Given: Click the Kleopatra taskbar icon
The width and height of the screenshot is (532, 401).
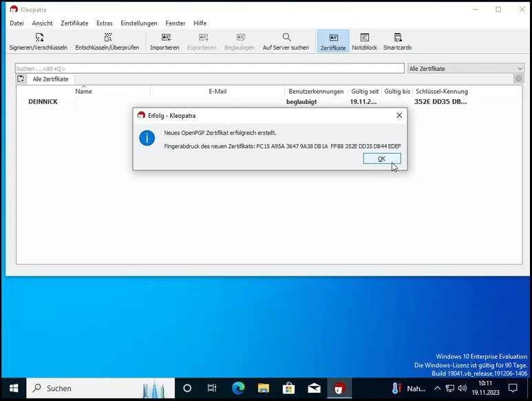Looking at the screenshot, I should click(x=339, y=388).
